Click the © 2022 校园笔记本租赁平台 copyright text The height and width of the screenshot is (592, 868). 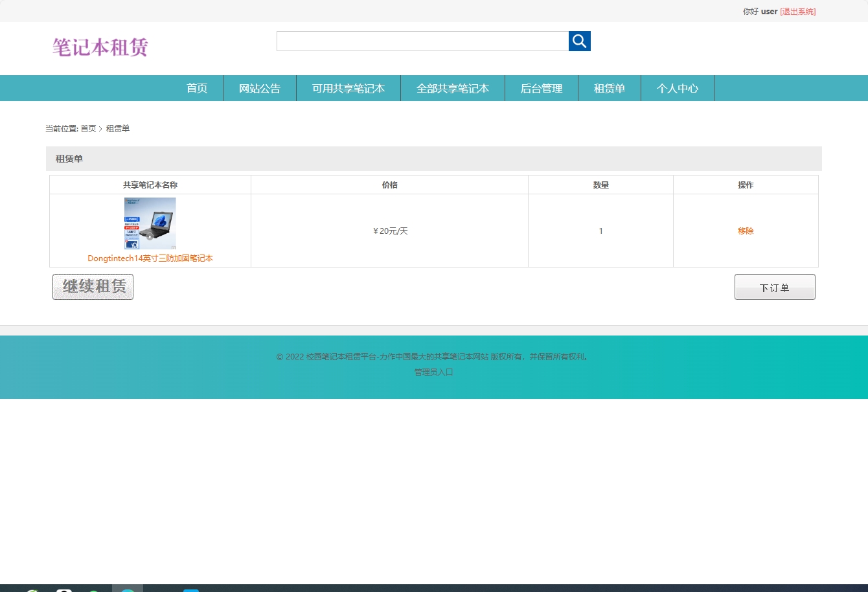(x=433, y=356)
